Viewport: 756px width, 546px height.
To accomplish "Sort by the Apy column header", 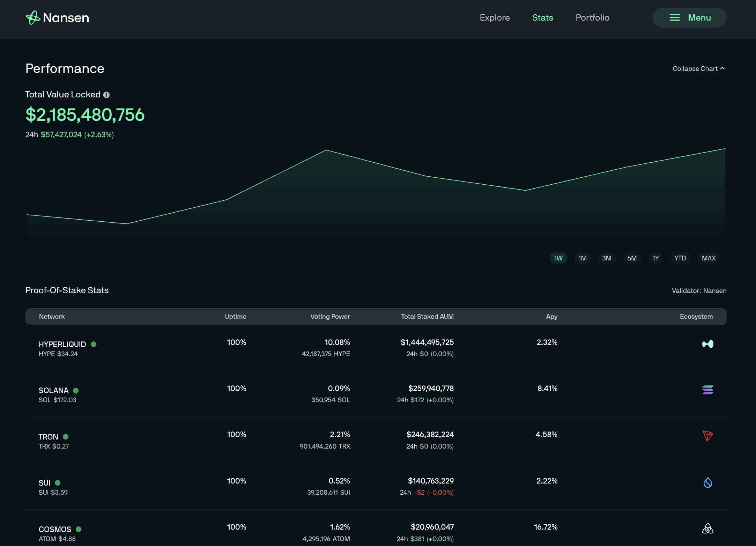I will pyautogui.click(x=551, y=316).
